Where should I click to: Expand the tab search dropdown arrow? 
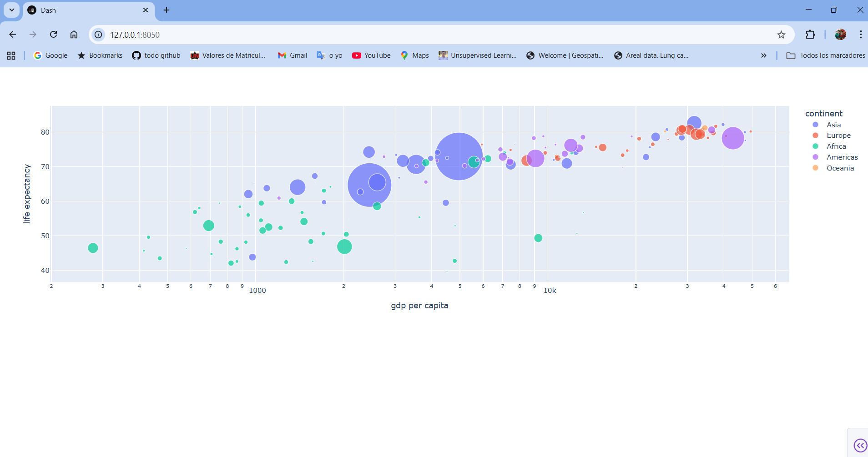click(x=12, y=10)
